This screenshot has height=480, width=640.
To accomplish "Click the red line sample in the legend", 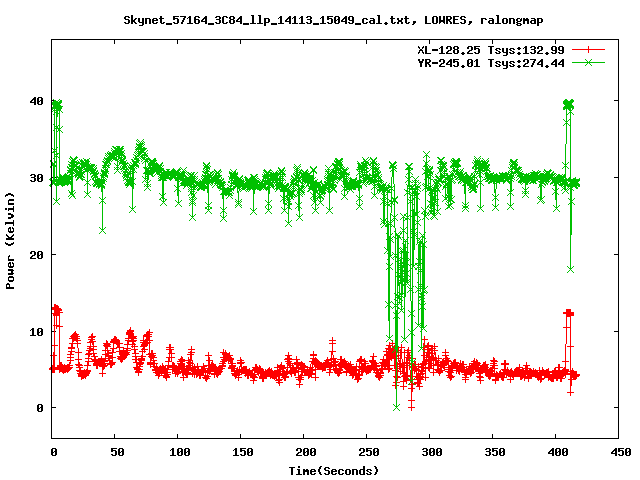I will pyautogui.click(x=588, y=50).
